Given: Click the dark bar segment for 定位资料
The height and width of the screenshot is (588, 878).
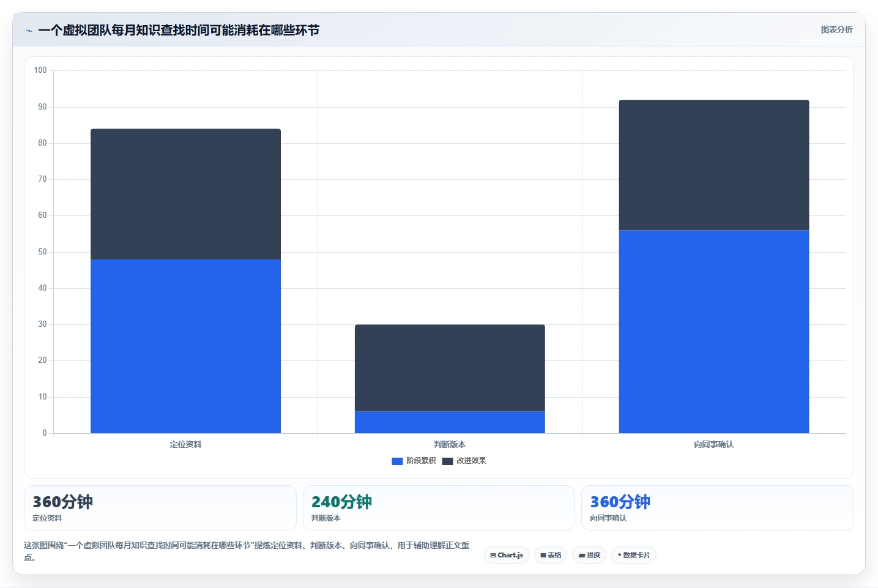Looking at the screenshot, I should pos(185,194).
